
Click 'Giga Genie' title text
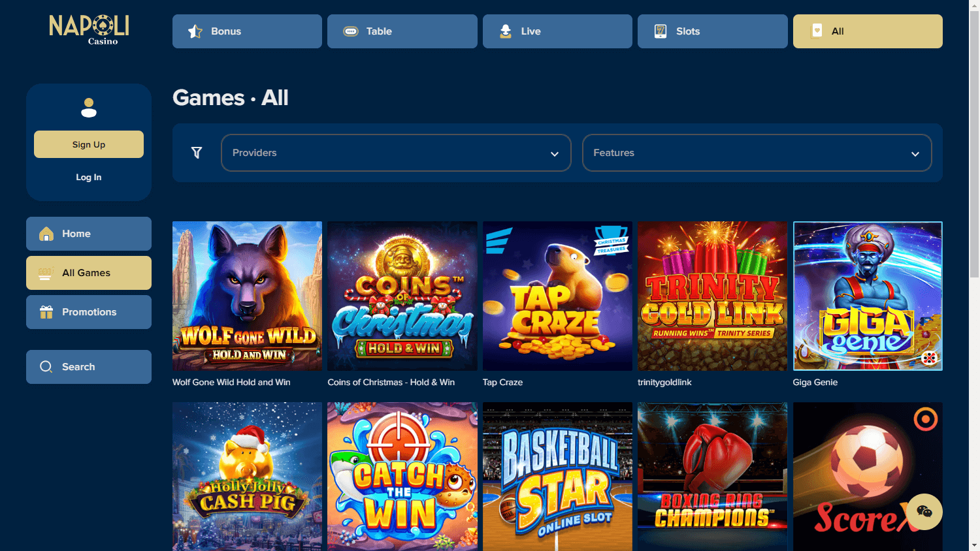815,383
